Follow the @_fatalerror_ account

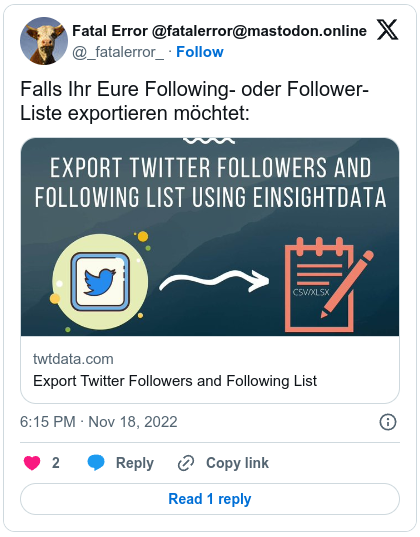(200, 52)
